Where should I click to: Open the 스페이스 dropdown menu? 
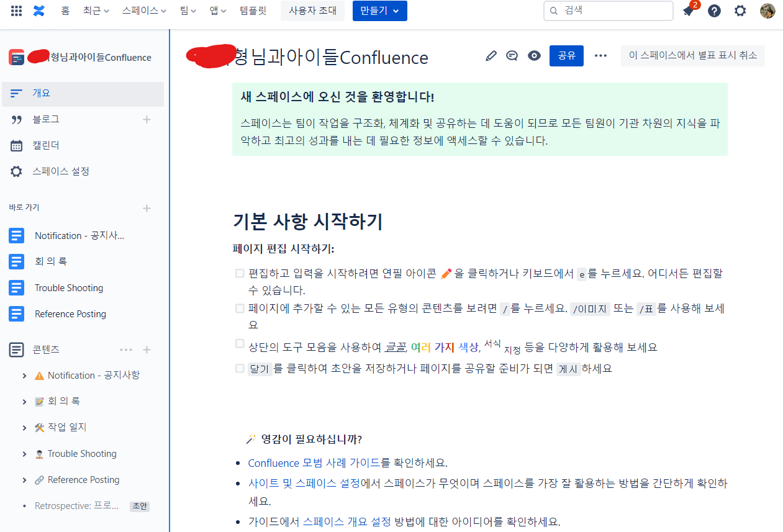point(144,11)
